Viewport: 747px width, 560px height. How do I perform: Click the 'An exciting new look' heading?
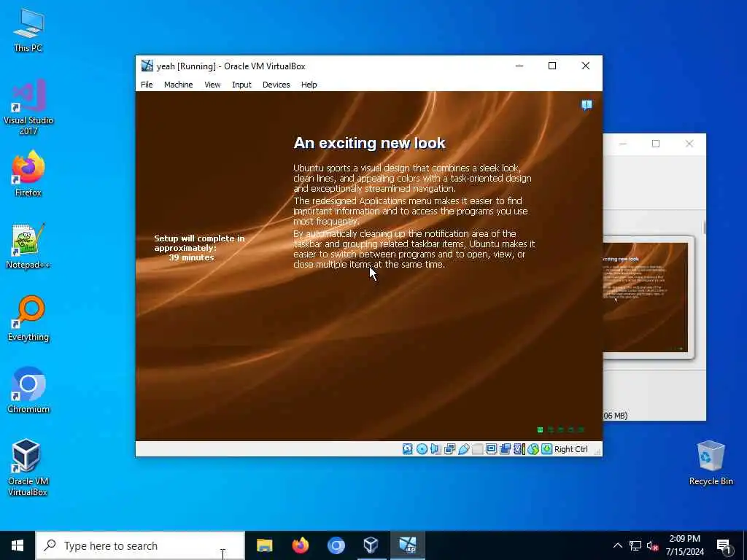[x=369, y=143]
